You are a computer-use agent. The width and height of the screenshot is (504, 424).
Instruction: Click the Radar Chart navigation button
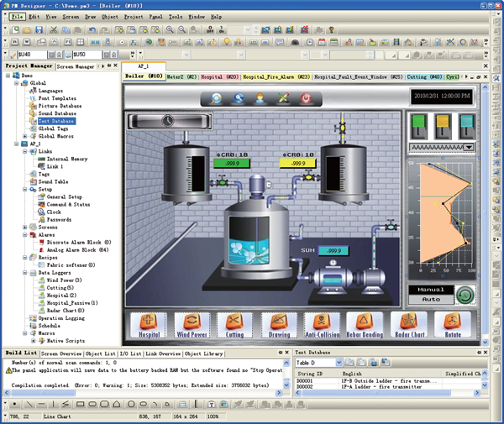click(x=410, y=325)
